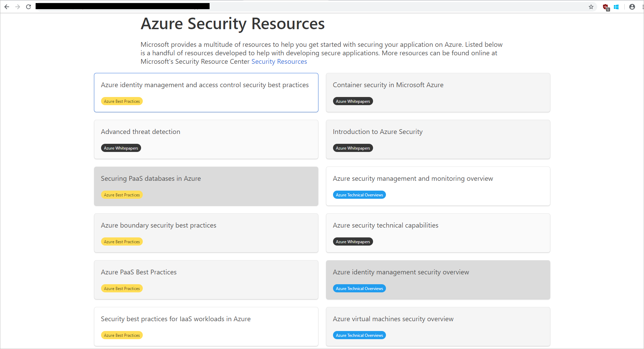This screenshot has height=349, width=644.
Task: Click Azure Best Practices badge under boundary security
Action: 122,241
